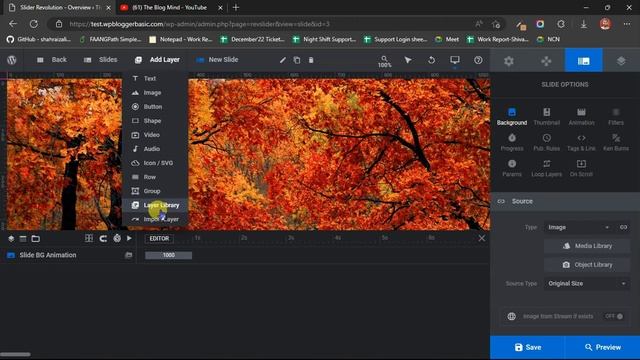Select the Tags & Link option
640x360 pixels.
581,142
